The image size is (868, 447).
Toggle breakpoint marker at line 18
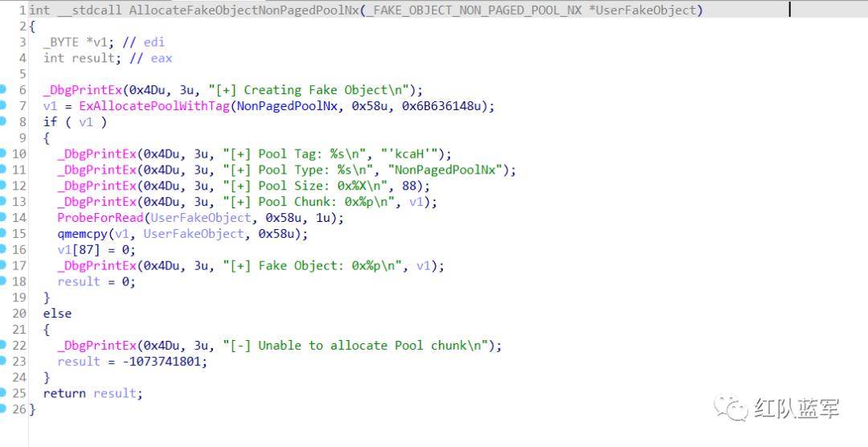tap(3, 281)
